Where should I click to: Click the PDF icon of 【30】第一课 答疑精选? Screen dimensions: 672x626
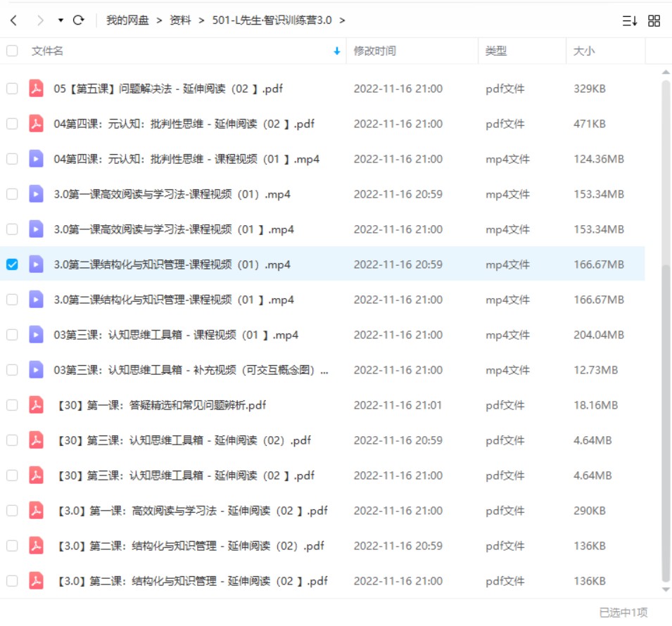click(x=36, y=405)
